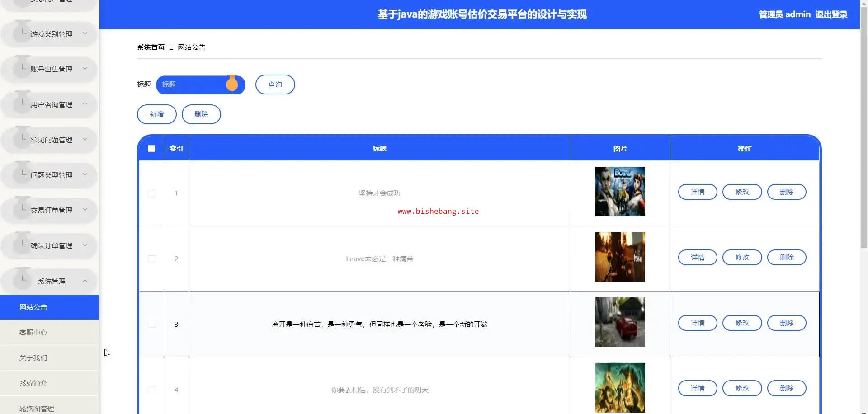Open 关于我们 in the sidebar
This screenshot has width=868, height=414.
coord(49,358)
